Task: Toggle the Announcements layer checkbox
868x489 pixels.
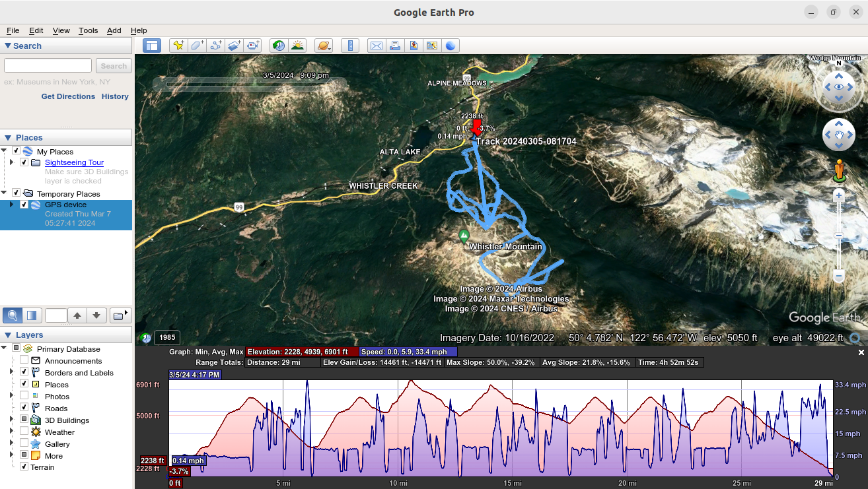Action: pyautogui.click(x=24, y=361)
